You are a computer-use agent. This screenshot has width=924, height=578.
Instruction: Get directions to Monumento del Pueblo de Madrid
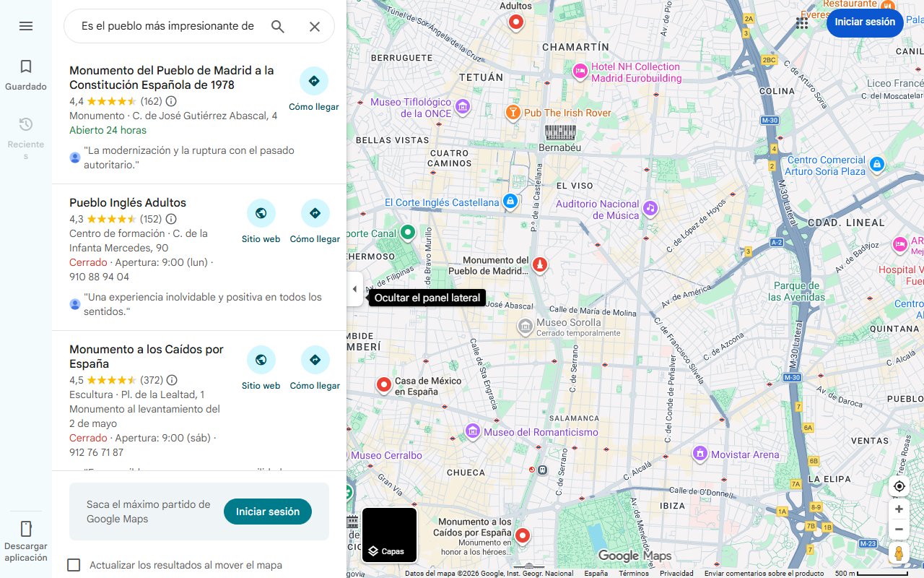[314, 81]
